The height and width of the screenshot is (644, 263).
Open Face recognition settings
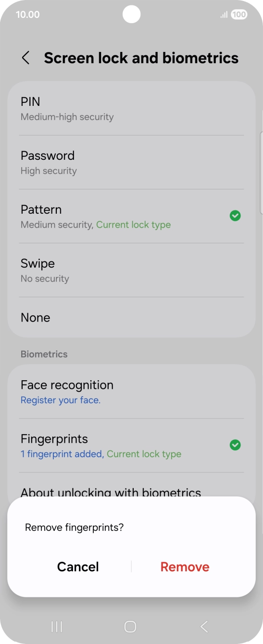(x=131, y=392)
